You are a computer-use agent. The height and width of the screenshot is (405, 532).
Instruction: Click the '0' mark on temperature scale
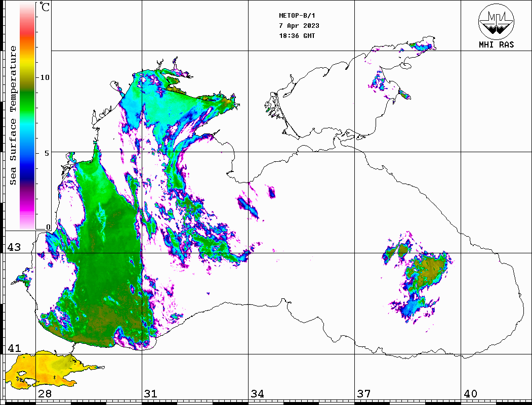pyautogui.click(x=48, y=227)
